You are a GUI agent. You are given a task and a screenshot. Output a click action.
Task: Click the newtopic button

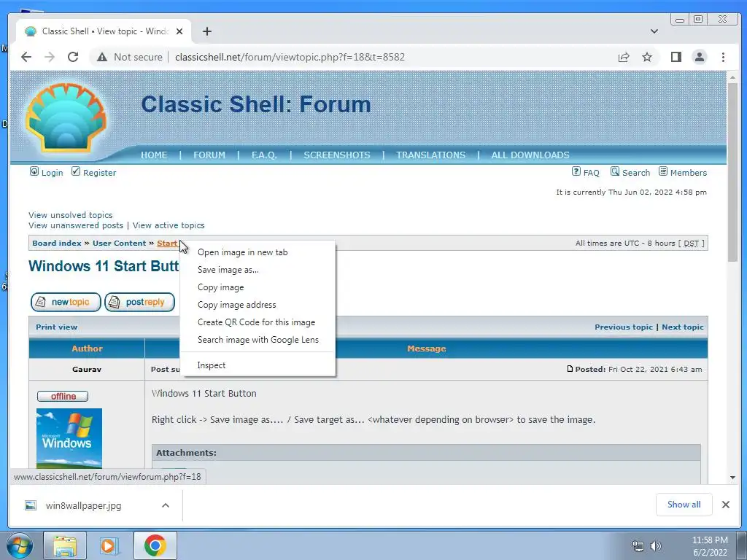66,303
